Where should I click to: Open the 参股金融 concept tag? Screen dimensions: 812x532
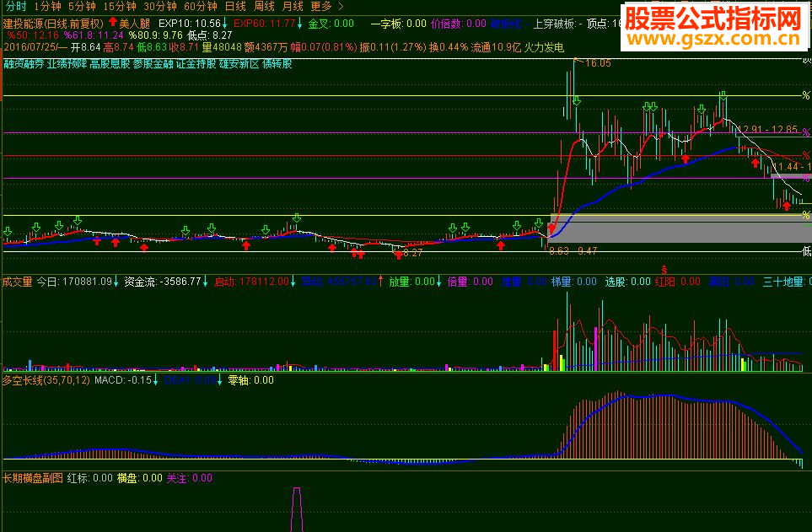(153, 64)
